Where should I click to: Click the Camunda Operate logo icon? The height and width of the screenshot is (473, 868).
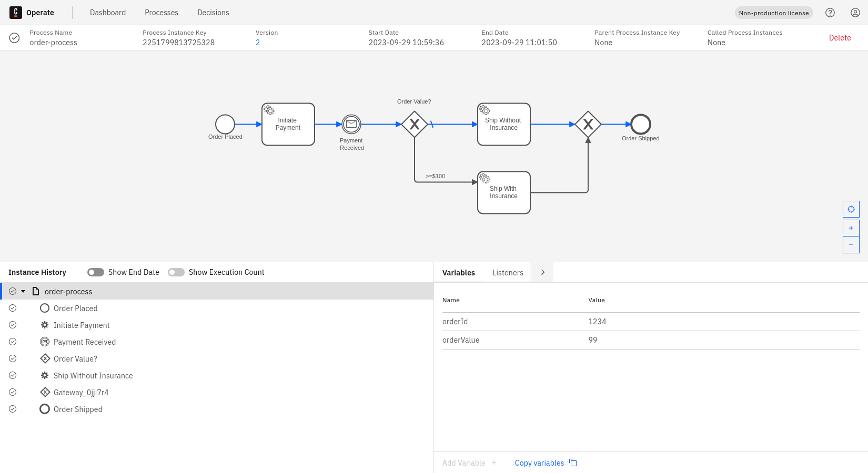16,13
